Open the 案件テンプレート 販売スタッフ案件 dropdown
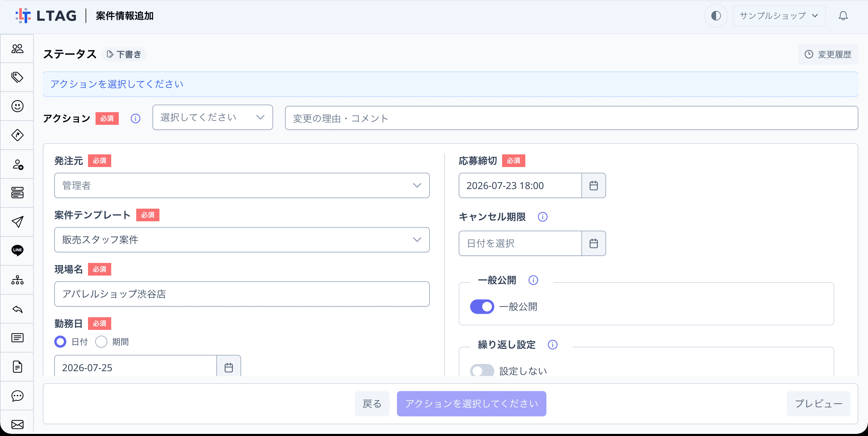 click(x=242, y=240)
